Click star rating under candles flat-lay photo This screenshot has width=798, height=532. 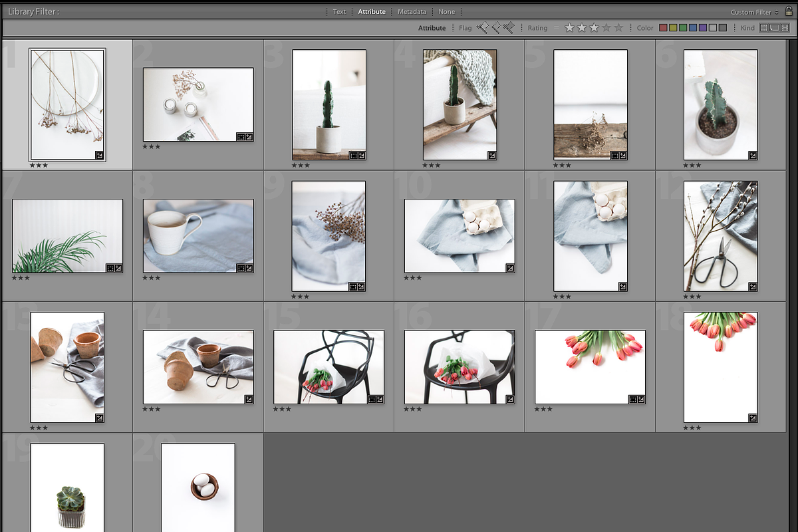click(152, 146)
